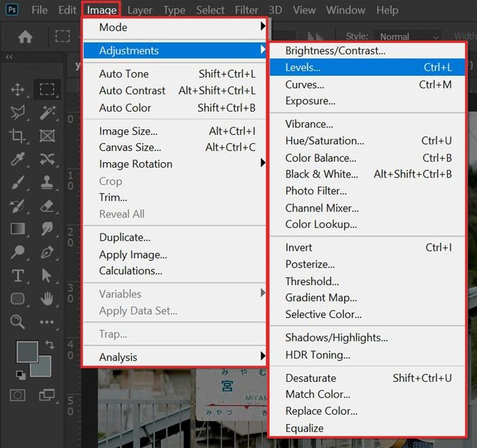This screenshot has width=477, height=448.
Task: Open the Edit Toolbar three-dots menu
Action: point(47,322)
